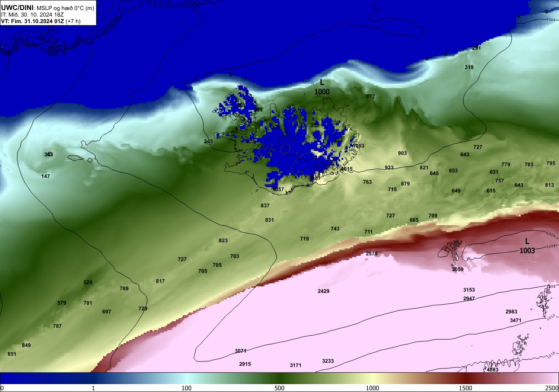Click the height value 787
The width and height of the screenshot is (559, 392).
pos(57,326)
